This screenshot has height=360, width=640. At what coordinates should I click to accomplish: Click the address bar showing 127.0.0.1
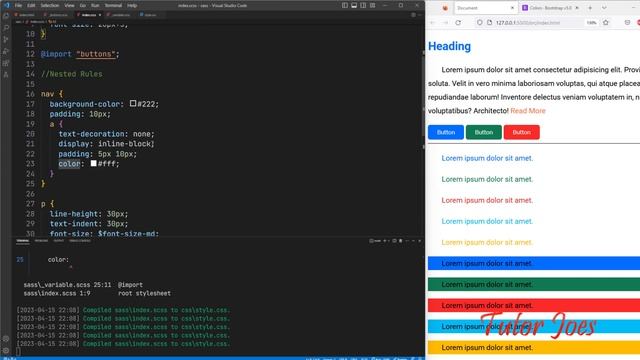pyautogui.click(x=531, y=23)
